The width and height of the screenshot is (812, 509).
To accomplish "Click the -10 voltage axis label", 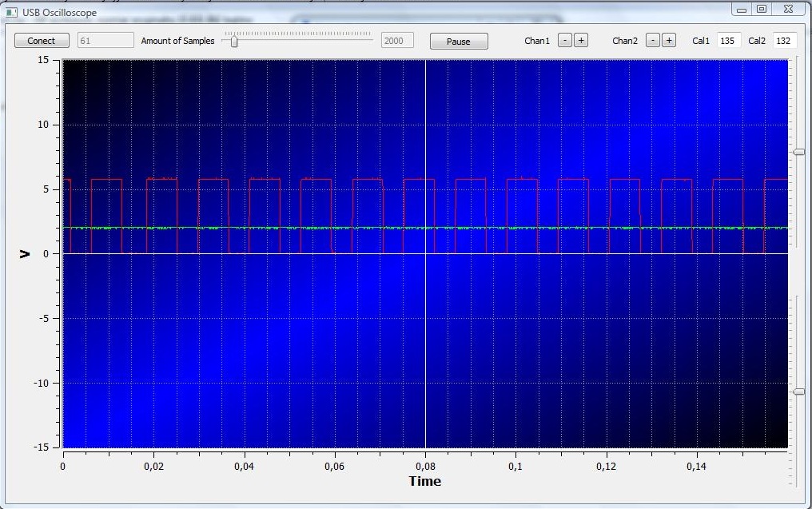I will [41, 384].
